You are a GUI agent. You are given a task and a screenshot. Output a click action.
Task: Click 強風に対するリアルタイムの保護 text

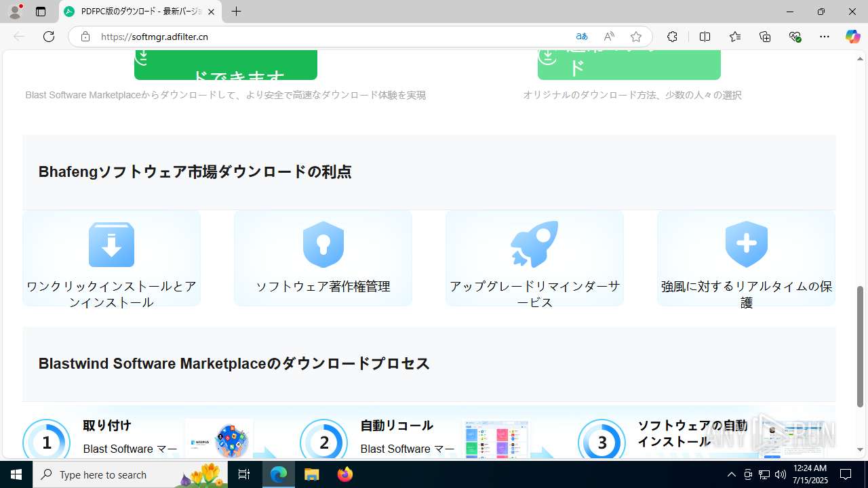[x=746, y=294]
